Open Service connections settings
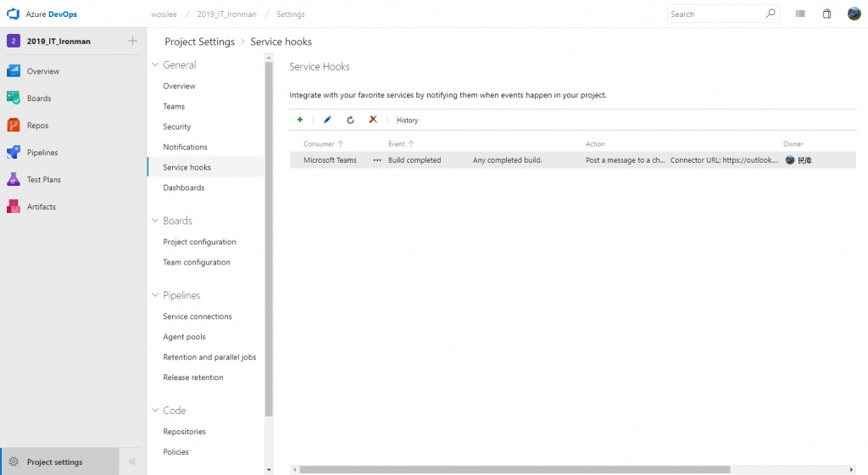This screenshot has height=475, width=868. pos(197,316)
